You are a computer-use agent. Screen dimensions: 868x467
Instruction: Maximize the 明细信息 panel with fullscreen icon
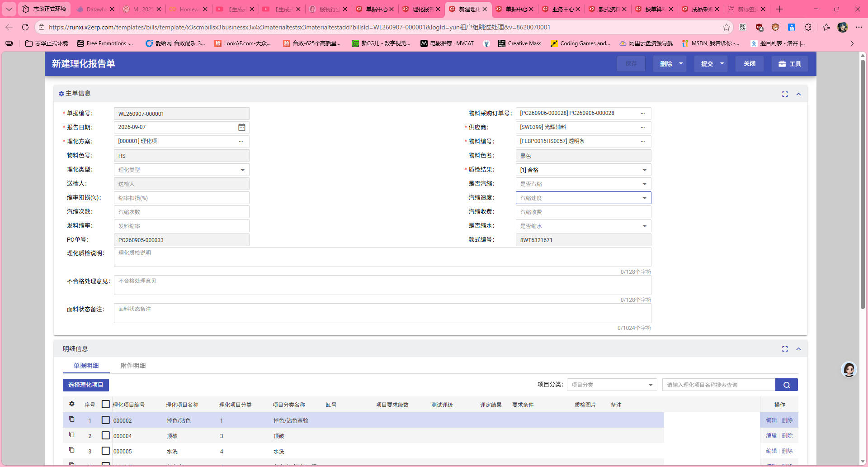click(785, 349)
